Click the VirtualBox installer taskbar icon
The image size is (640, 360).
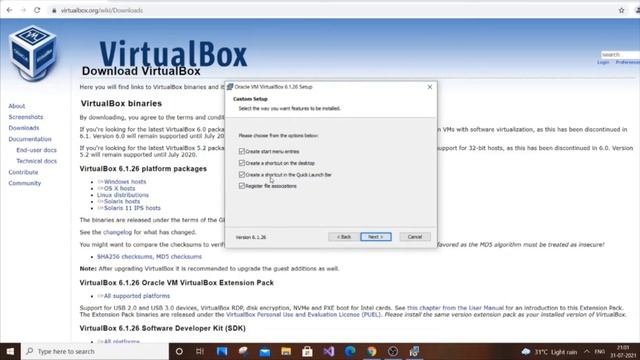414,351
